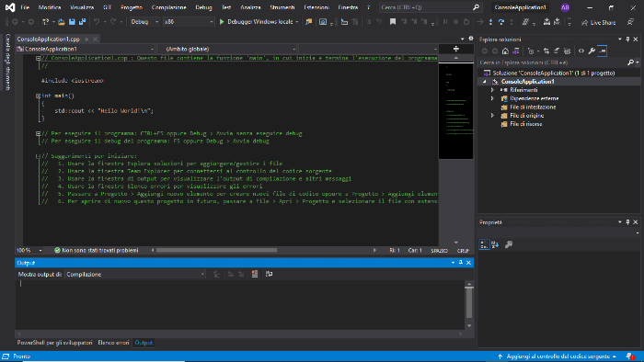Pin the Proprietà panel
Viewport: 644px width, 362px height.
tap(627, 222)
